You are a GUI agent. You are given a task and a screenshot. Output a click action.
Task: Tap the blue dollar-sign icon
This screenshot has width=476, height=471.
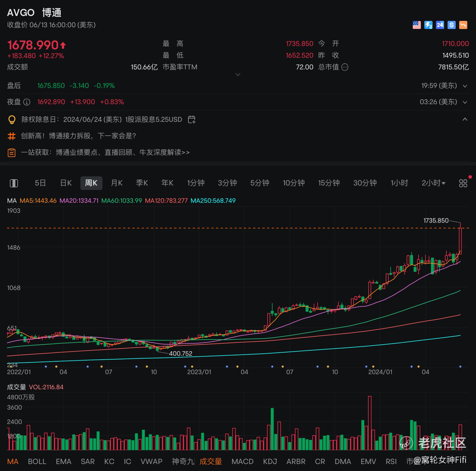click(x=451, y=25)
